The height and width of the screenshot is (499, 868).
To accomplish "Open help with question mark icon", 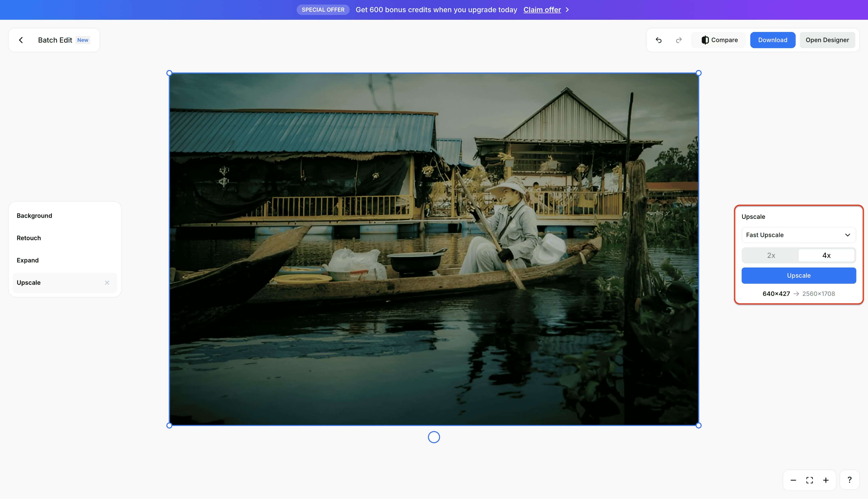I will 849,480.
